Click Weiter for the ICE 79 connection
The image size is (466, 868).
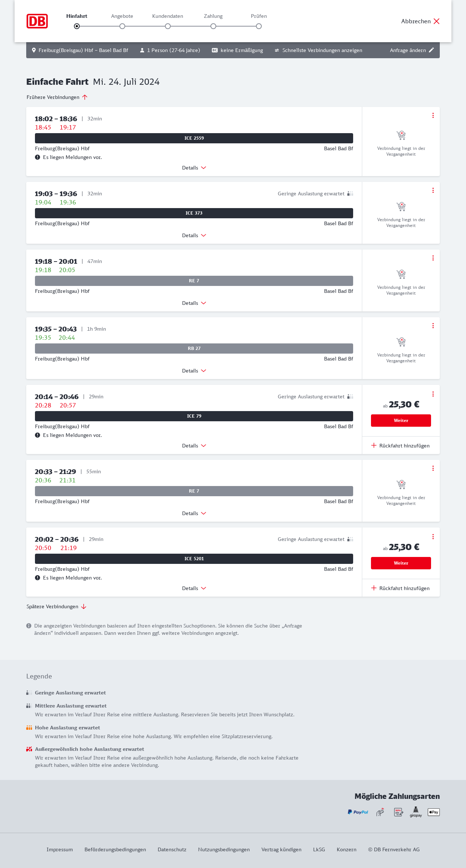click(x=401, y=421)
